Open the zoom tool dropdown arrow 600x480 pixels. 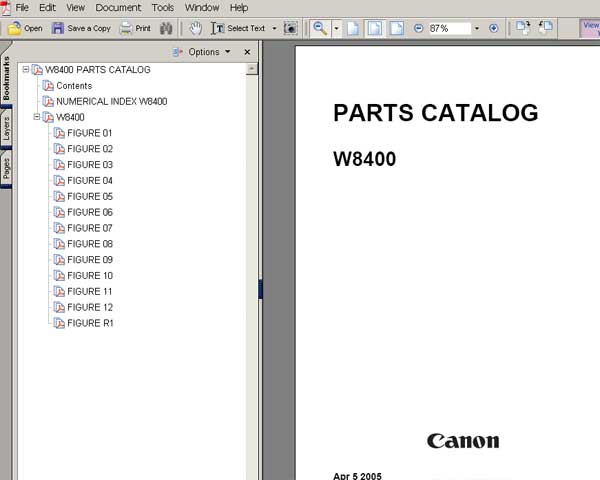coord(336,28)
